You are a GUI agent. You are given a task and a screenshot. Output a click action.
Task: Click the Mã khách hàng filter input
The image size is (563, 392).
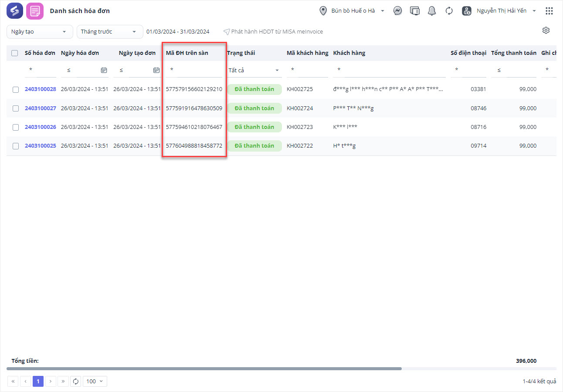tap(308, 70)
